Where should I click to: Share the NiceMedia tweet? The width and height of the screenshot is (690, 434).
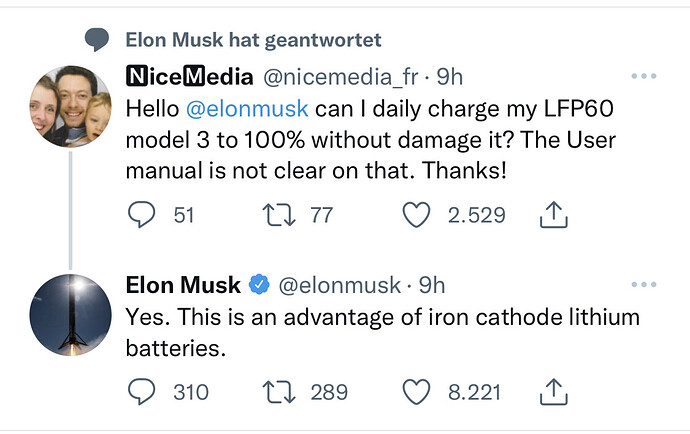pyautogui.click(x=554, y=214)
